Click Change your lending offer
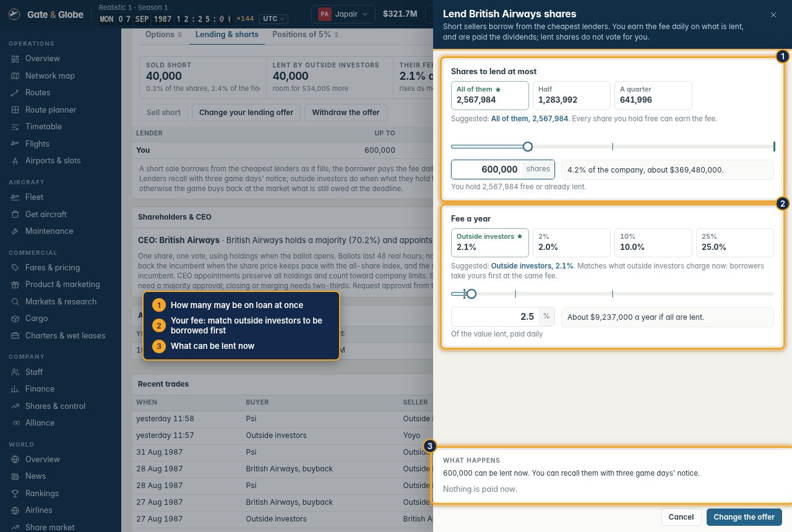 tap(246, 113)
